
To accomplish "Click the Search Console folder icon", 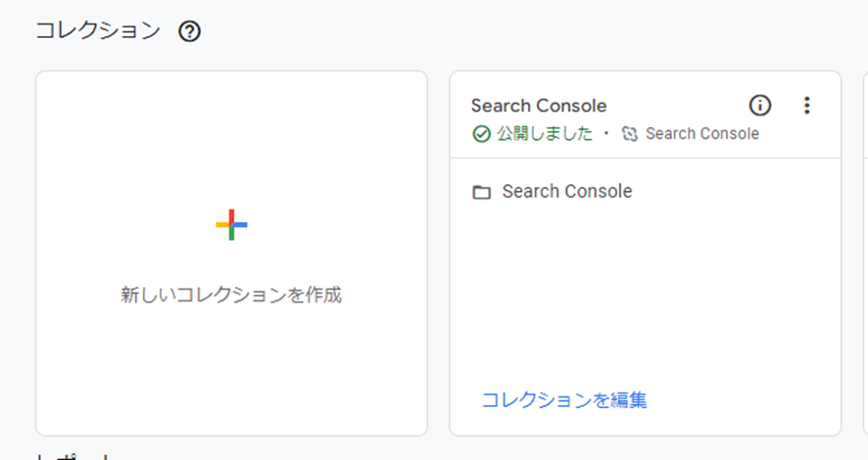I will point(482,192).
